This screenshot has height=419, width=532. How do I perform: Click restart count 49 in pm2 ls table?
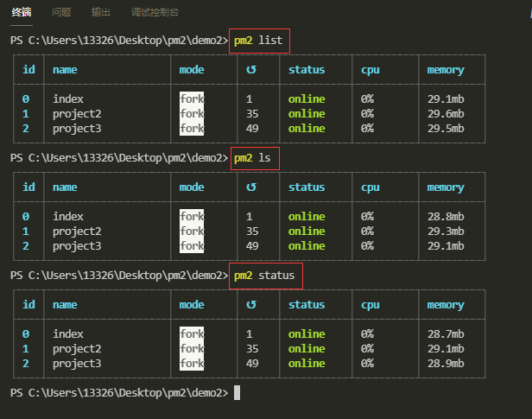click(252, 245)
